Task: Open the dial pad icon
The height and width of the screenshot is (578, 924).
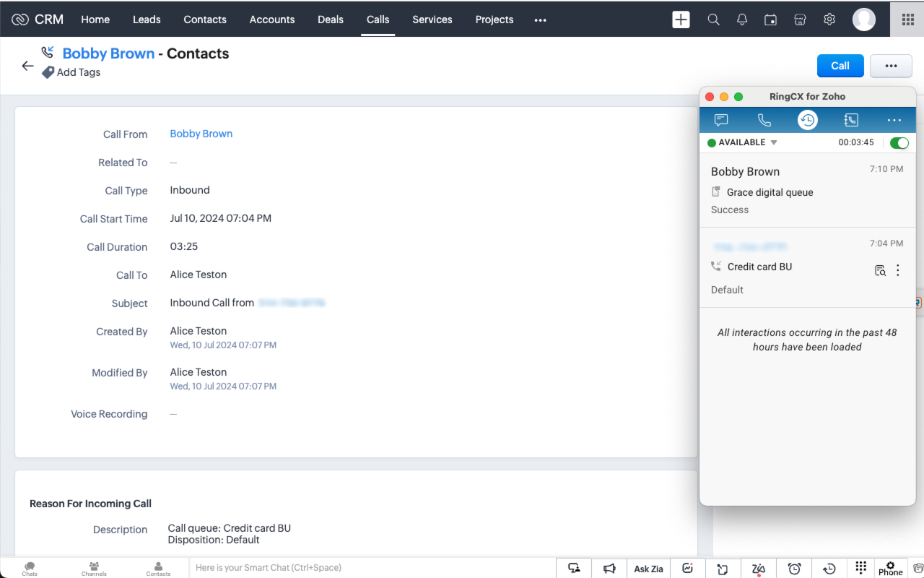Action: [x=860, y=568]
